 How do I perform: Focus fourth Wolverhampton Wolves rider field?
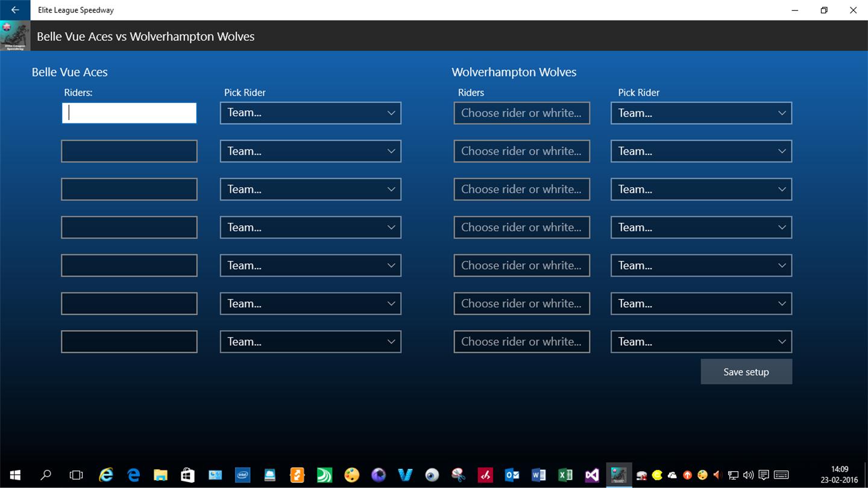pos(522,227)
